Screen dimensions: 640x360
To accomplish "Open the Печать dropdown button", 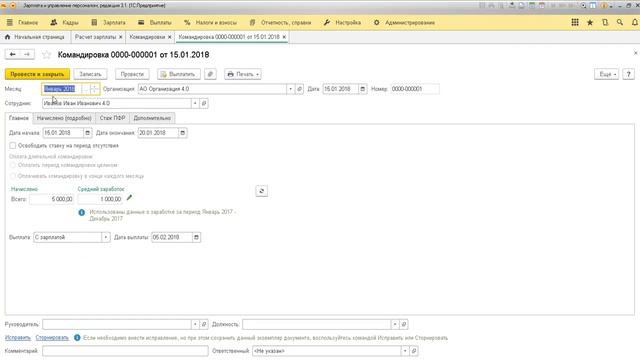I will coord(243,74).
